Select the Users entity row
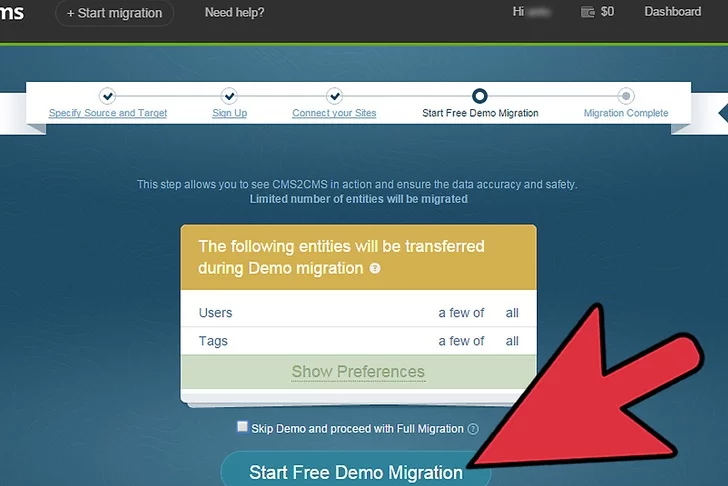The image size is (728, 486). click(358, 313)
